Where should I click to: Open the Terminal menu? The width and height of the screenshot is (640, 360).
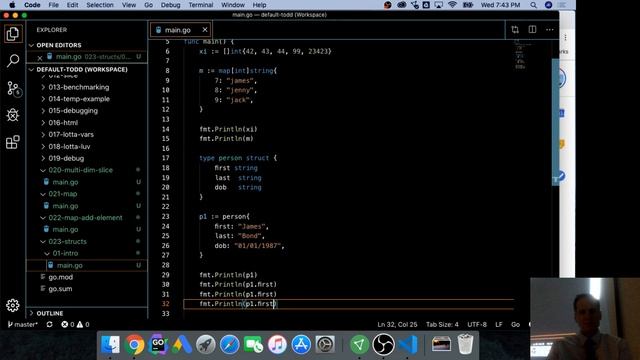(x=201, y=5)
